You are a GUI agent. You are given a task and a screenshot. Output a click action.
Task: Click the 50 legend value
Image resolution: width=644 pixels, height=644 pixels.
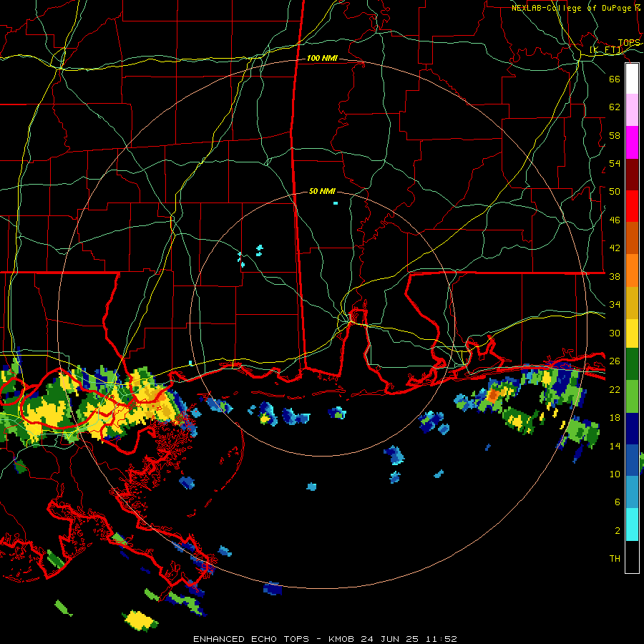pyautogui.click(x=615, y=192)
